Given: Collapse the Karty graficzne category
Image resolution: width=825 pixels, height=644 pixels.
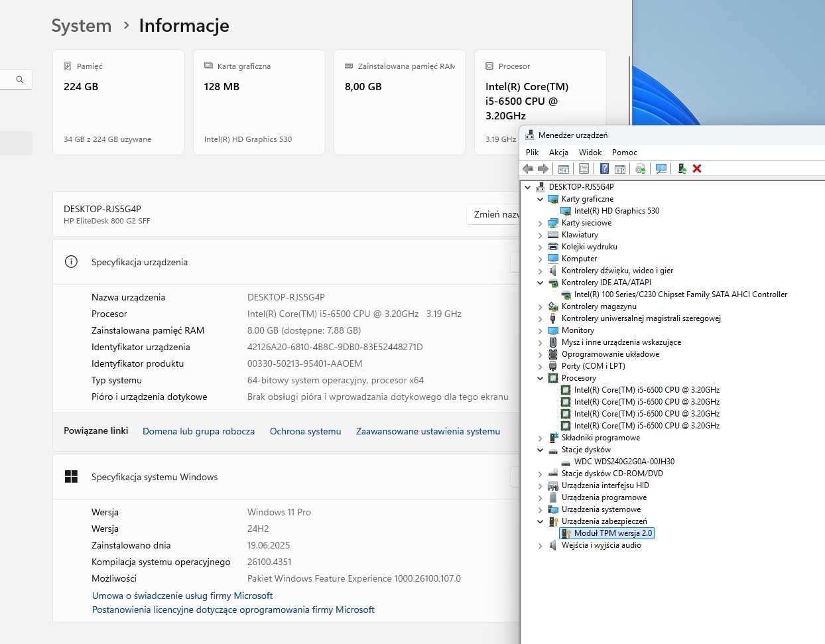Looking at the screenshot, I should (x=540, y=199).
